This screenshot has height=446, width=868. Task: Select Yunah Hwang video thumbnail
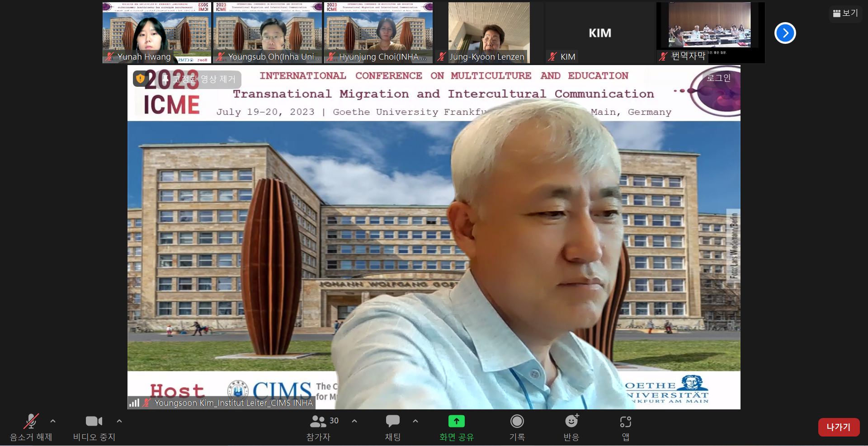(157, 33)
